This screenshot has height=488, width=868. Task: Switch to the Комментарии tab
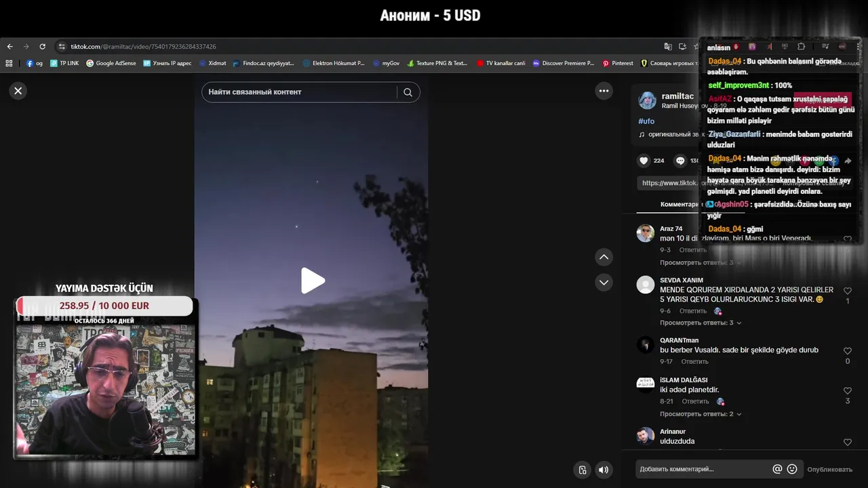point(679,204)
